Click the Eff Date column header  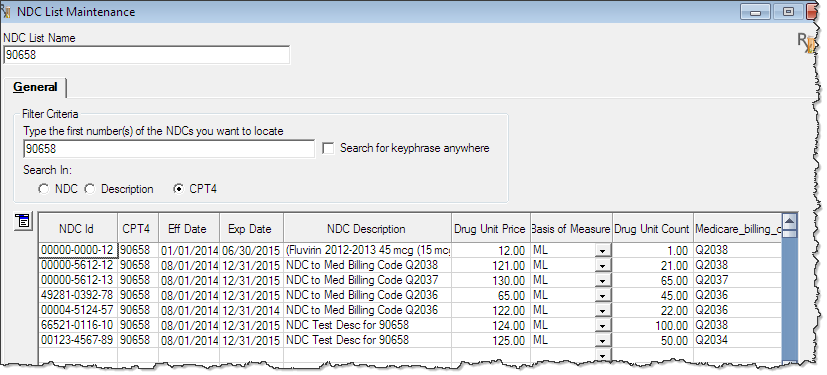pos(189,228)
